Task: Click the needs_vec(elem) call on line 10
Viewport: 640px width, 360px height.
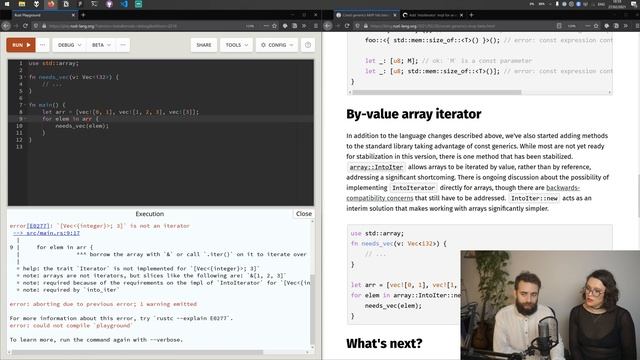Action: click(x=82, y=126)
